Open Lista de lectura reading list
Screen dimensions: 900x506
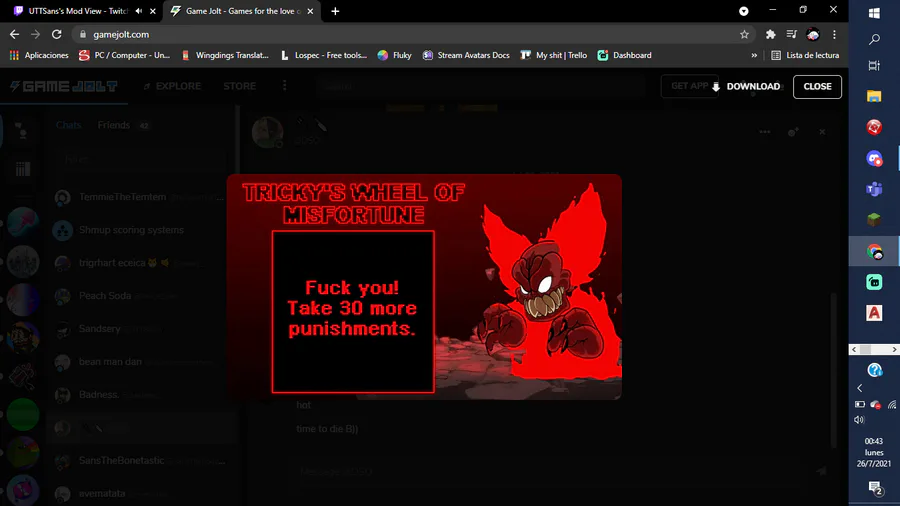point(805,55)
